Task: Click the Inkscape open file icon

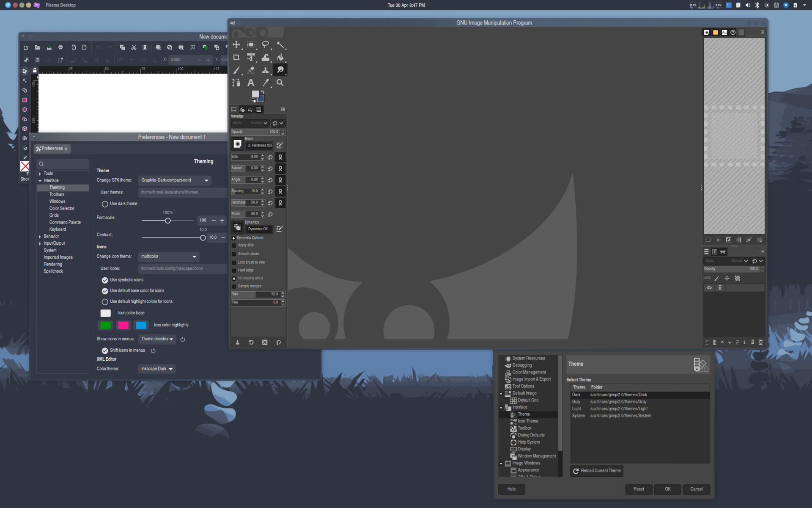Action: pos(37,48)
